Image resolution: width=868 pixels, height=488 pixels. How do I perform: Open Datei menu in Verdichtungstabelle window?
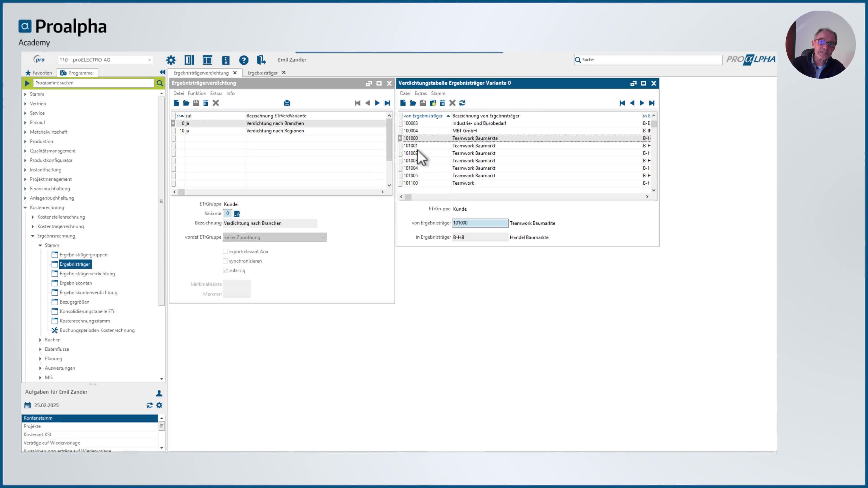pyautogui.click(x=405, y=93)
